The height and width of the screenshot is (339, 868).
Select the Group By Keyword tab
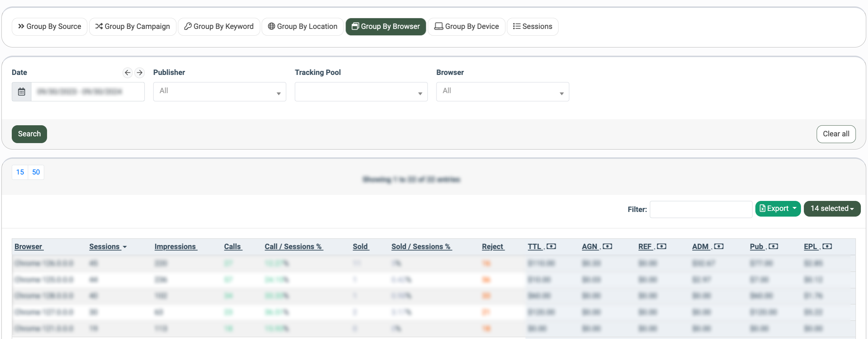tap(219, 27)
